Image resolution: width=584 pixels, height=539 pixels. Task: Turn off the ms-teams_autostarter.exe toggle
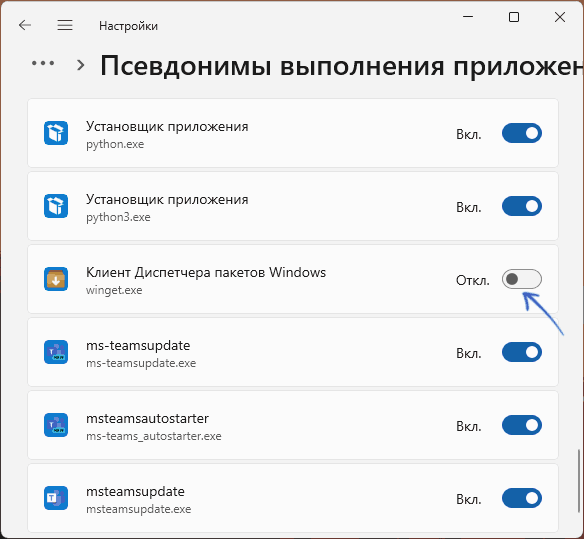pyautogui.click(x=522, y=425)
